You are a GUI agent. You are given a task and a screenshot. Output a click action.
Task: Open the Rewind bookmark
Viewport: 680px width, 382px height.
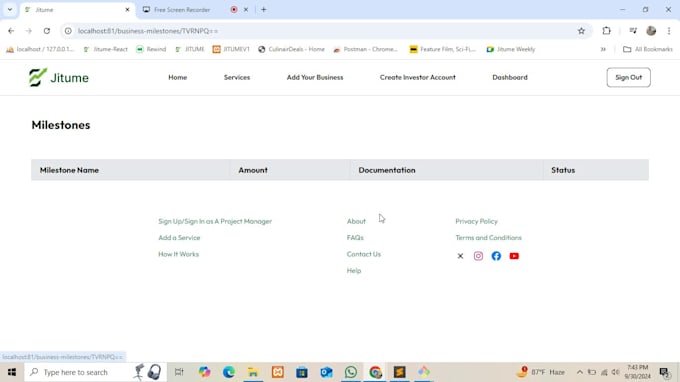click(151, 49)
